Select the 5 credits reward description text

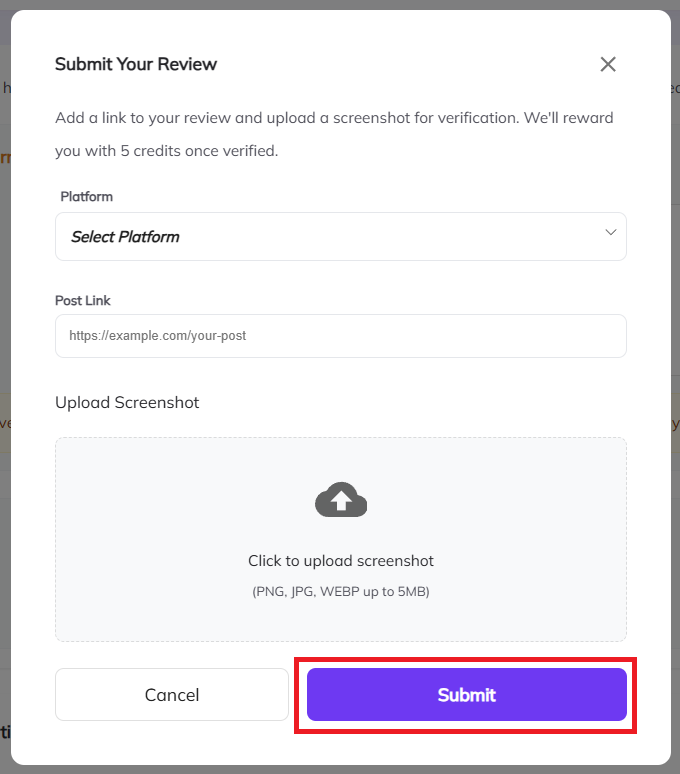pyautogui.click(x=334, y=134)
